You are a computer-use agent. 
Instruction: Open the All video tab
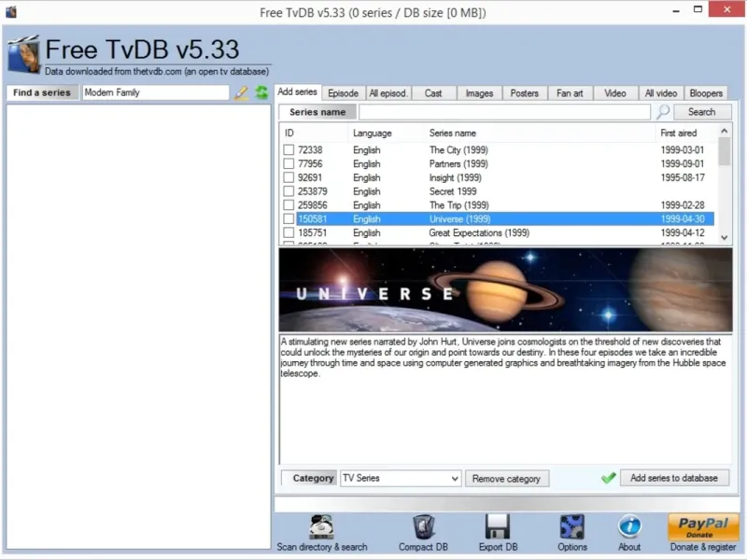661,93
